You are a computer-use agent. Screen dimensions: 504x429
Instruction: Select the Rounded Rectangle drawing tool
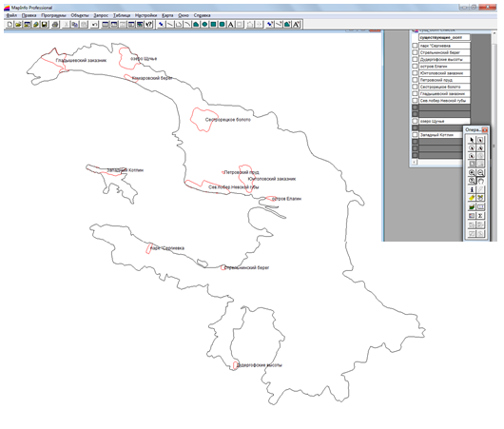(223, 24)
